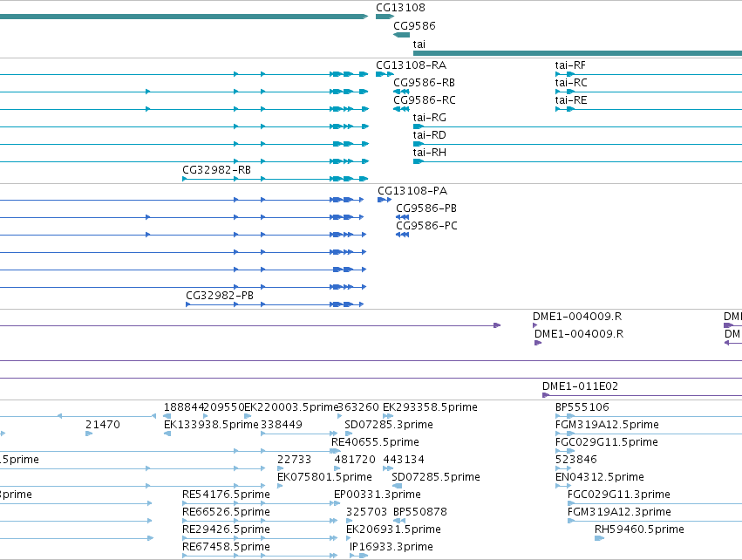Screen dimensions: 742x560
Task: Select transcript tai-RH
Action: [x=429, y=153]
